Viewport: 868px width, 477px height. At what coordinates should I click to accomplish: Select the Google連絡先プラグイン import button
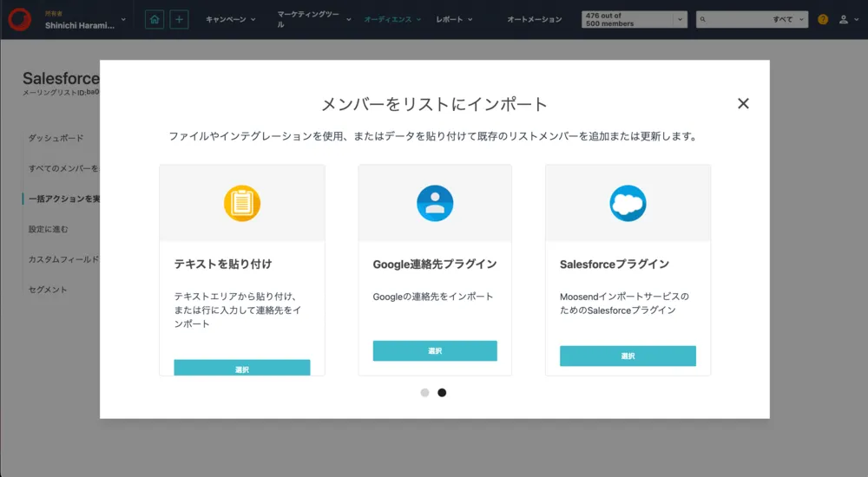[435, 351]
